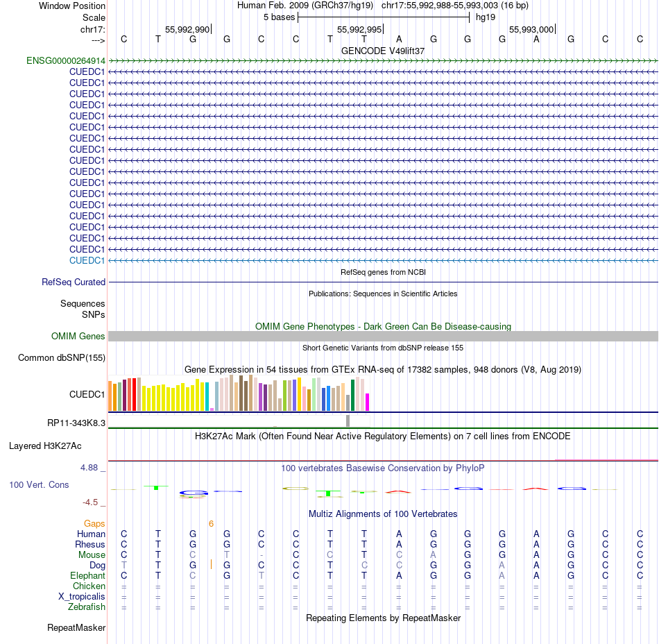
Task: Click the ENSG00000264914 gene label
Action: [x=66, y=61]
